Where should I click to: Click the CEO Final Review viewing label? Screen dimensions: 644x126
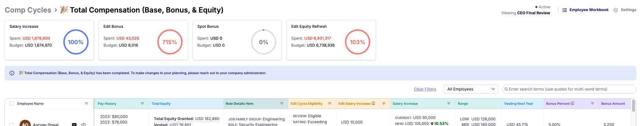tap(534, 13)
